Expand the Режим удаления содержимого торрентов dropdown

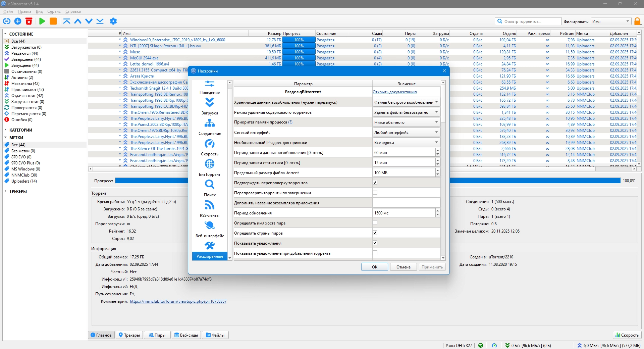click(x=406, y=112)
